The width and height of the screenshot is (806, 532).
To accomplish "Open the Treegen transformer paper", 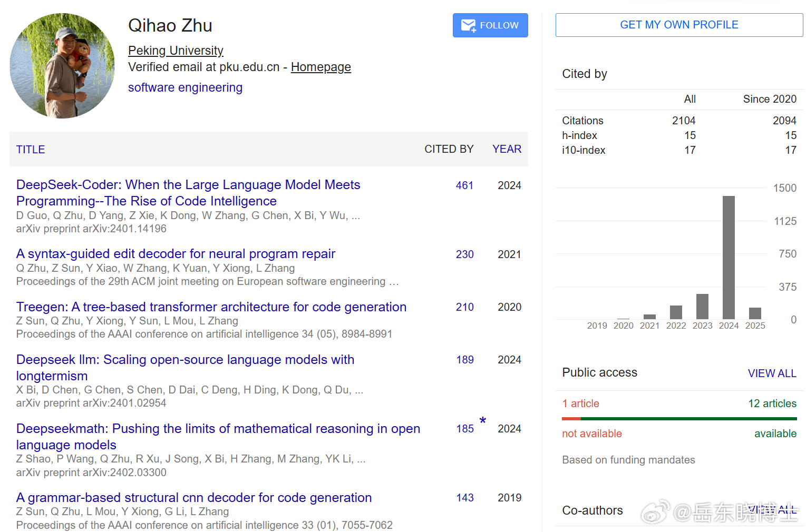I will pos(211,307).
